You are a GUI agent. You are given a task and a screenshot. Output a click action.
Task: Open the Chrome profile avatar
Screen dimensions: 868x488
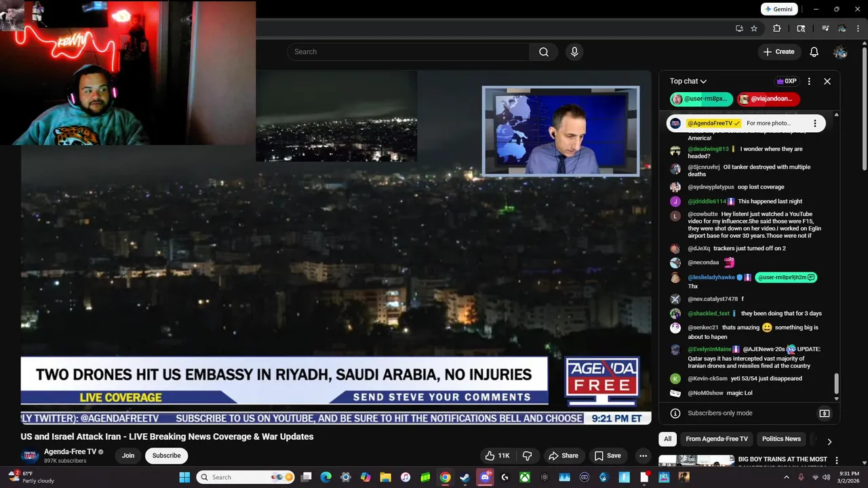tap(842, 28)
